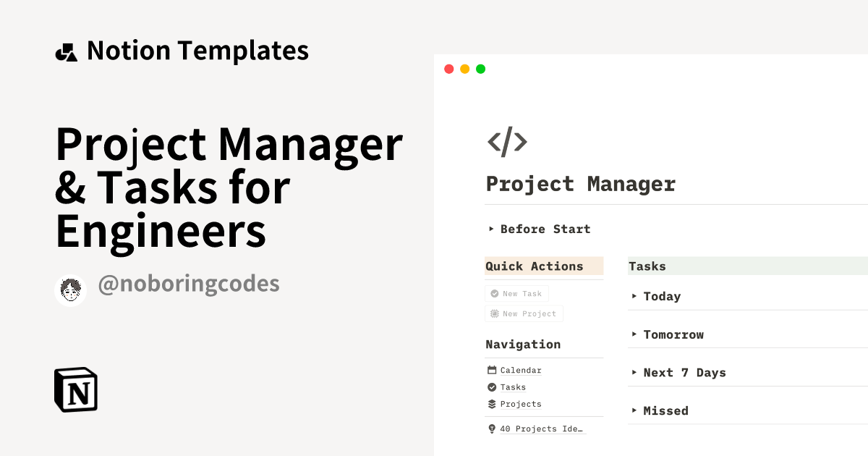Click the checkmark icon beside Tasks link
Screen dimensions: 868x456
[x=491, y=387]
